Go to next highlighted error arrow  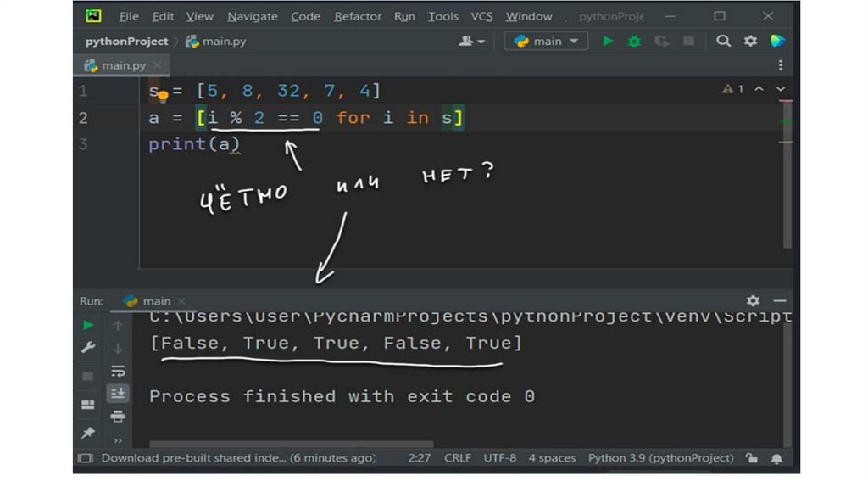(x=781, y=89)
